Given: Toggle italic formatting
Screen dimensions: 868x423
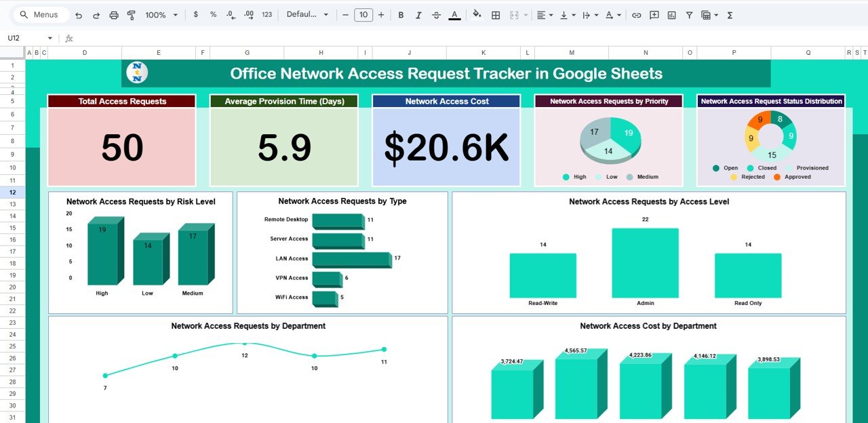Looking at the screenshot, I should point(418,15).
